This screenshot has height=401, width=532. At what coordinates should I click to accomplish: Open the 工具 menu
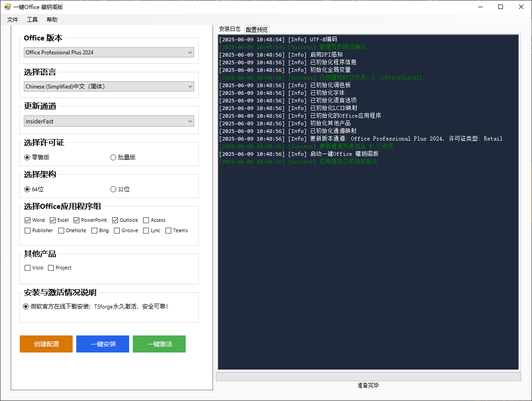click(x=32, y=20)
